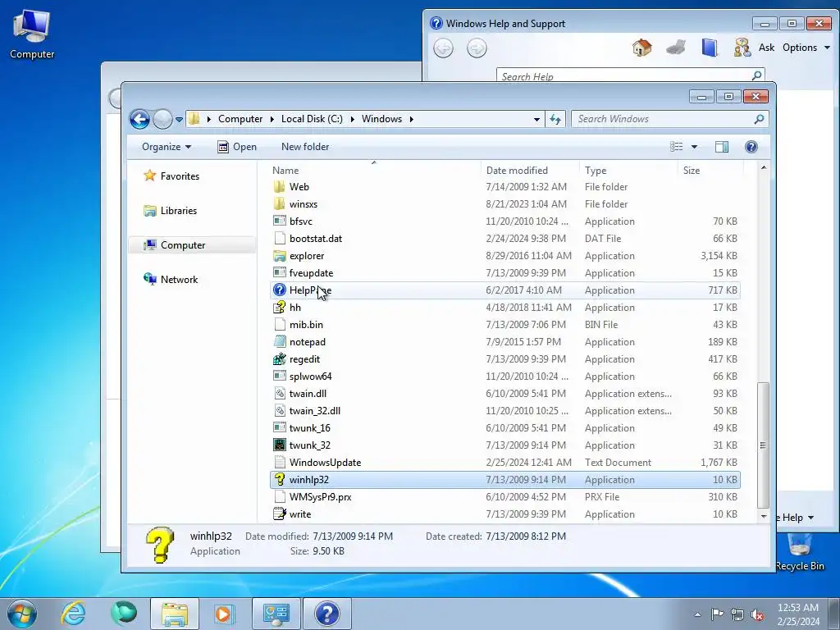
Task: Sort by Date modified column
Action: click(x=517, y=171)
